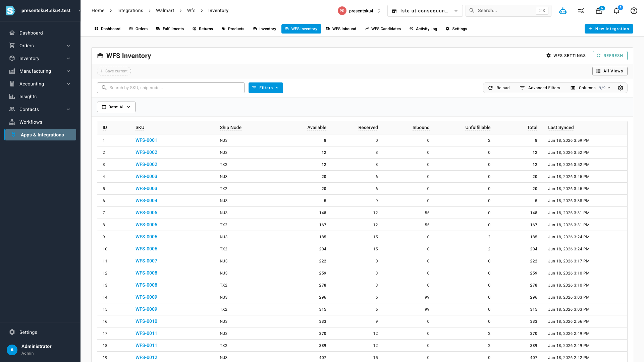The image size is (644, 362).
Task: Click the robot assistant icon in header
Action: click(x=563, y=11)
